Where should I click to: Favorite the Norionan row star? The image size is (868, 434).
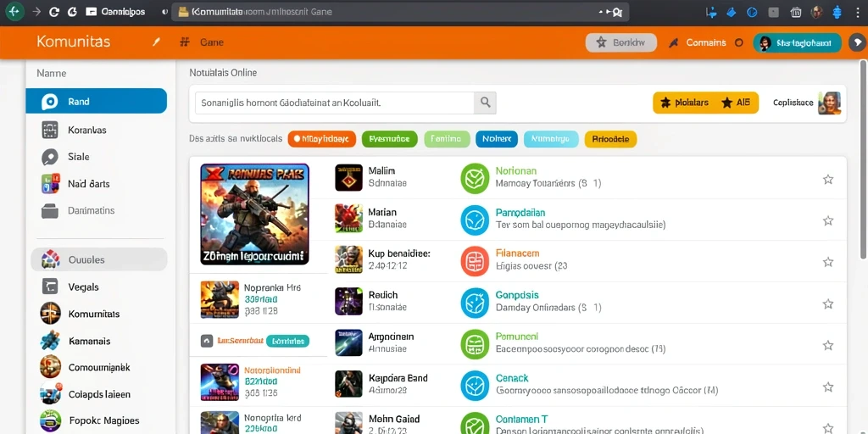coord(828,179)
